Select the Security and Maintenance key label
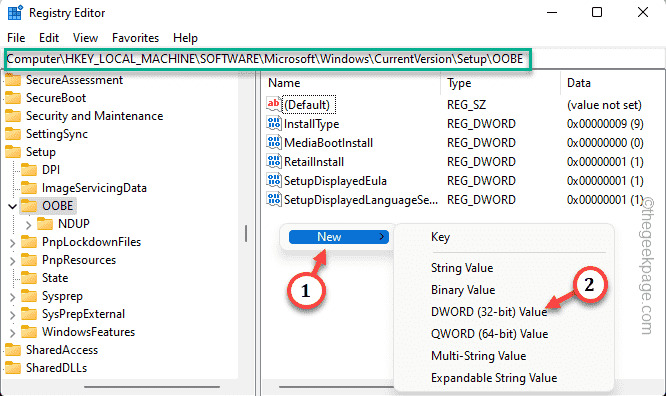 pyautogui.click(x=94, y=116)
